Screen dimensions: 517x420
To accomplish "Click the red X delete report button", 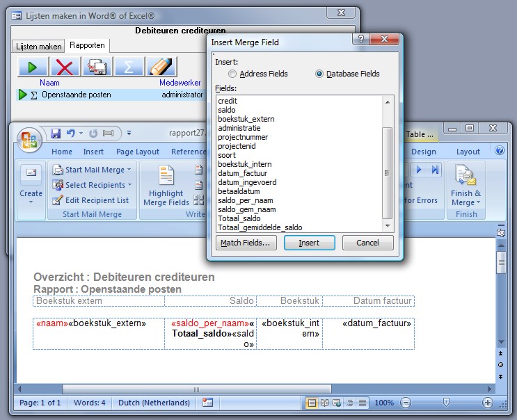I will click(x=65, y=67).
